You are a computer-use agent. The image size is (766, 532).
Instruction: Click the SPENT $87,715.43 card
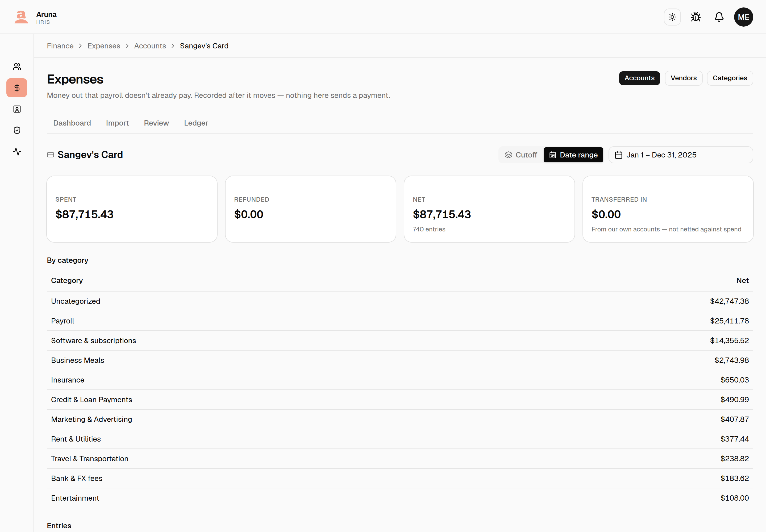pyautogui.click(x=132, y=209)
